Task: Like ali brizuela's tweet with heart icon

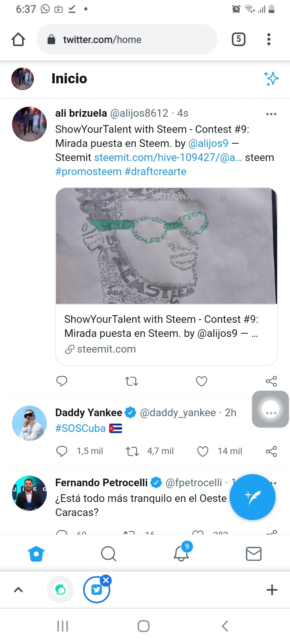Action: tap(201, 381)
